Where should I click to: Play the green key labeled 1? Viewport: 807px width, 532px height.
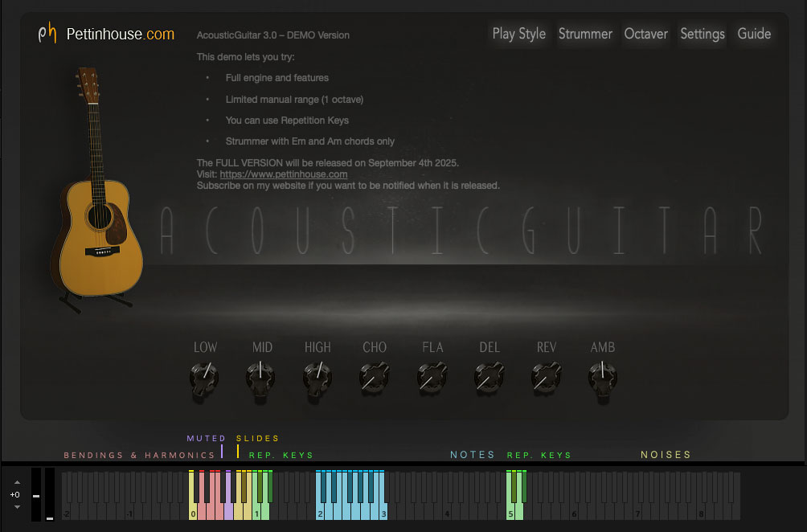pyautogui.click(x=256, y=512)
